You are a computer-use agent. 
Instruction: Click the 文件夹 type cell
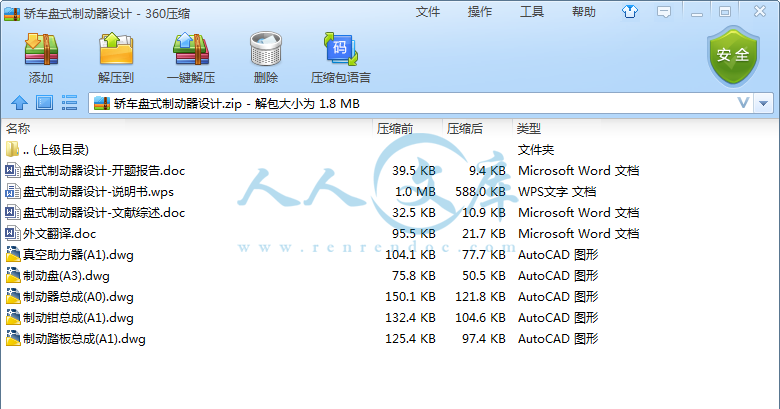(536, 149)
